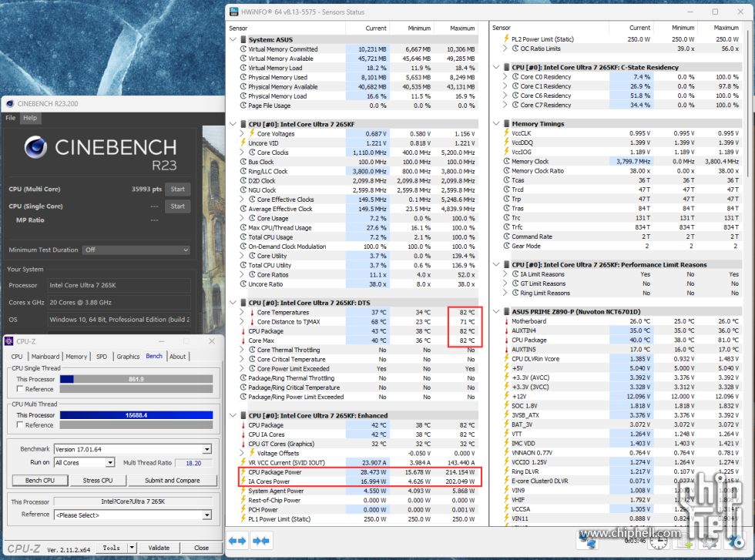Click the chip icon beside Memory Timings

pyautogui.click(x=506, y=124)
